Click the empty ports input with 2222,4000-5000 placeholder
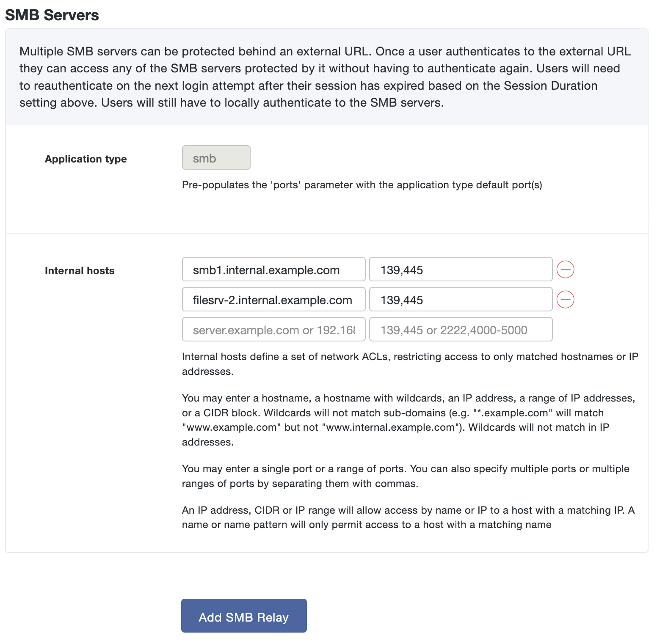Screen dimensions: 657x644 point(461,329)
